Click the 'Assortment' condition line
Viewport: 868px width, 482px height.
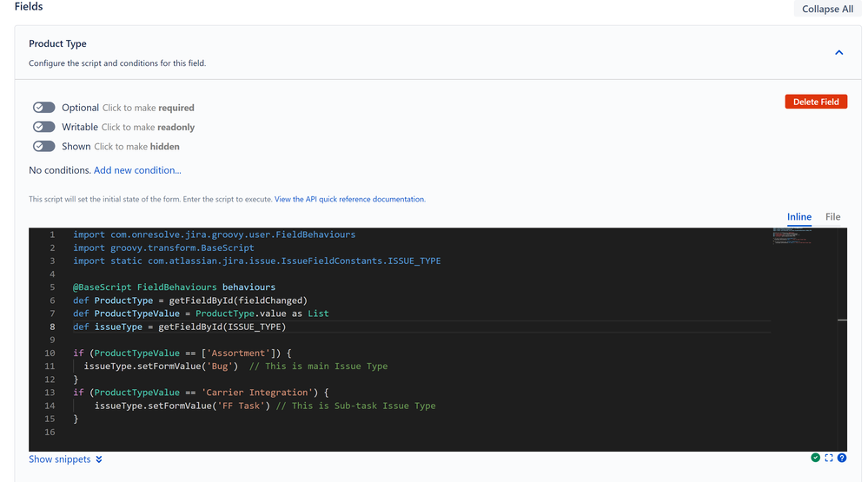[182, 353]
